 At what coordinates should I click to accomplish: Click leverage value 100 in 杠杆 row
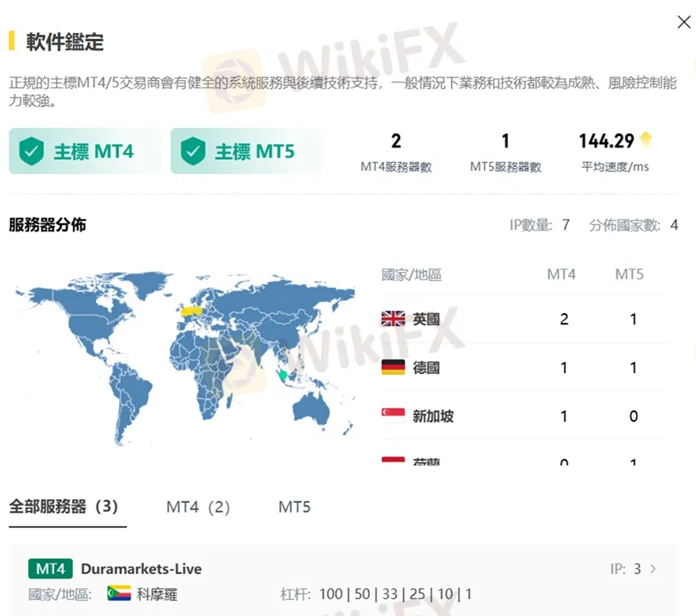tap(330, 593)
